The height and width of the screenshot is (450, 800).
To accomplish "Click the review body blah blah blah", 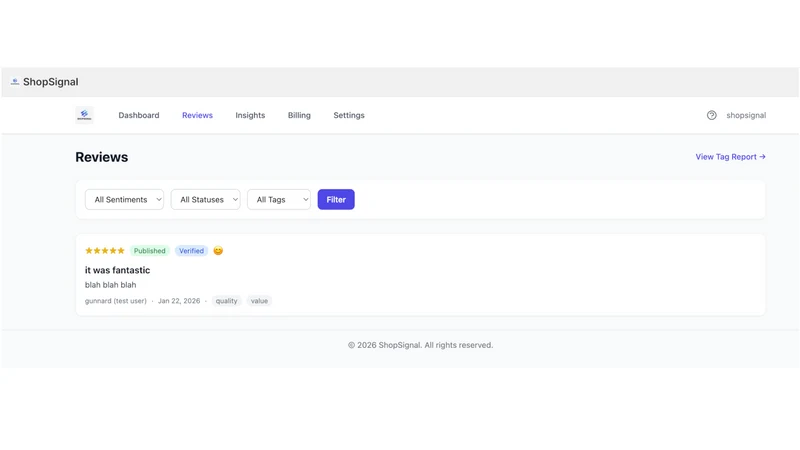I will coord(110,285).
